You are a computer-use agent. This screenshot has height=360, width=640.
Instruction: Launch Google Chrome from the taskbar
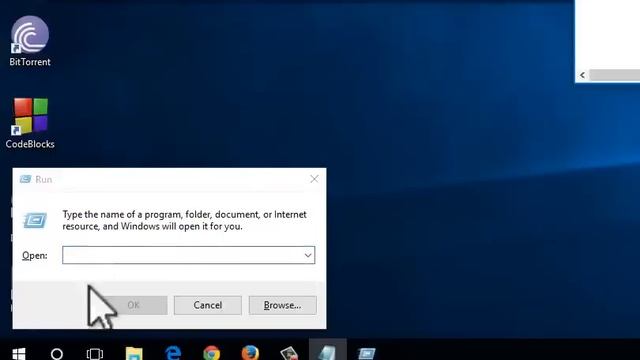[x=211, y=353]
